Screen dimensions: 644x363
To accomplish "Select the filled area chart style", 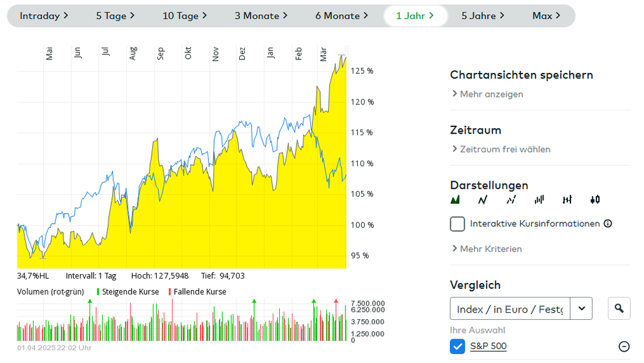I will (456, 200).
